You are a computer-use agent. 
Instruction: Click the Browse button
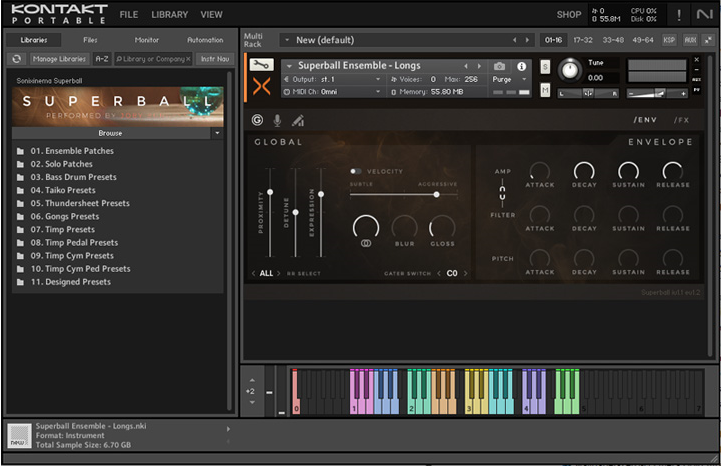click(x=110, y=133)
